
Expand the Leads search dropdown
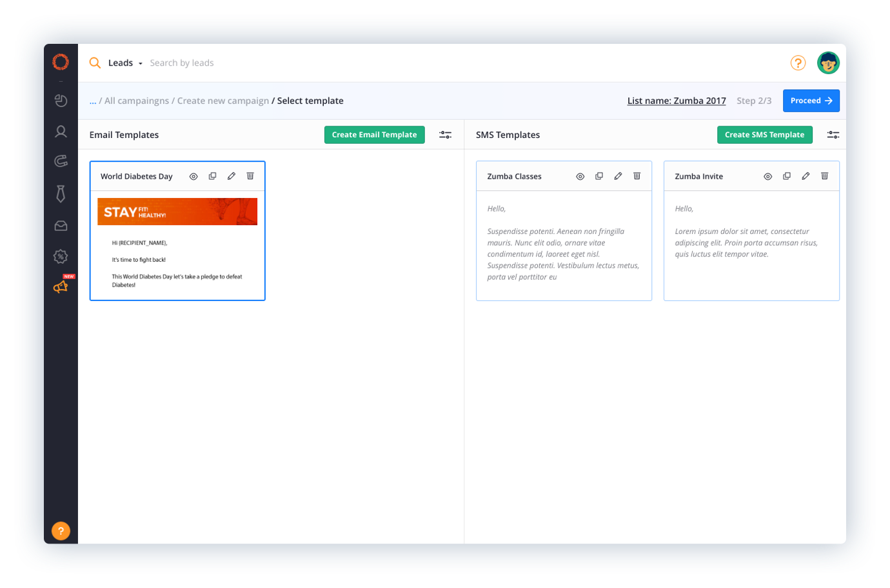125,63
